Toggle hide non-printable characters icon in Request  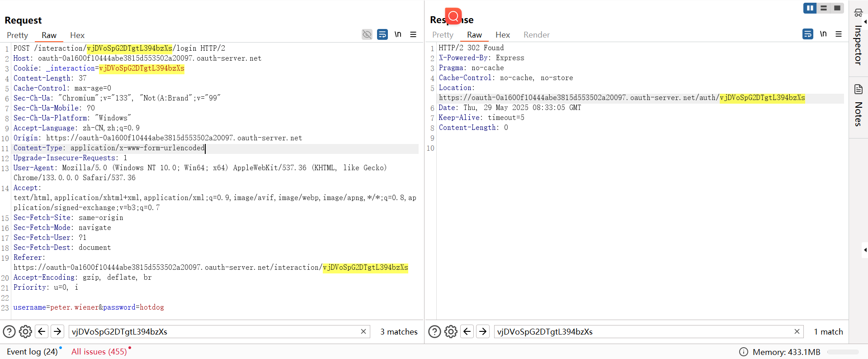click(x=367, y=34)
